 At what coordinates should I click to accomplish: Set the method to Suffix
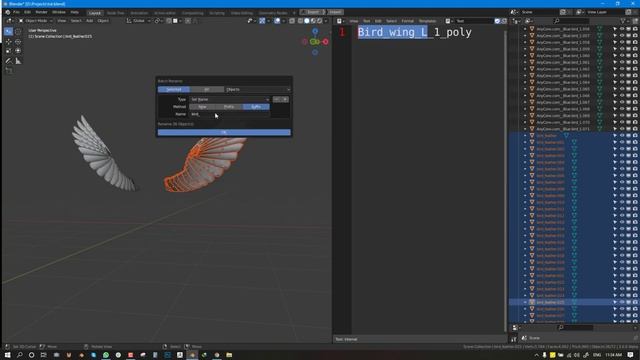(256, 107)
